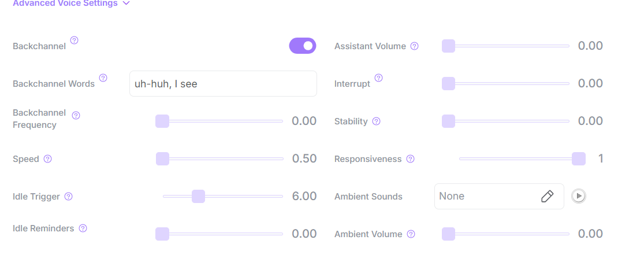Image resolution: width=644 pixels, height=273 pixels.
Task: Click the Assistant Volume help icon
Action: tap(415, 46)
